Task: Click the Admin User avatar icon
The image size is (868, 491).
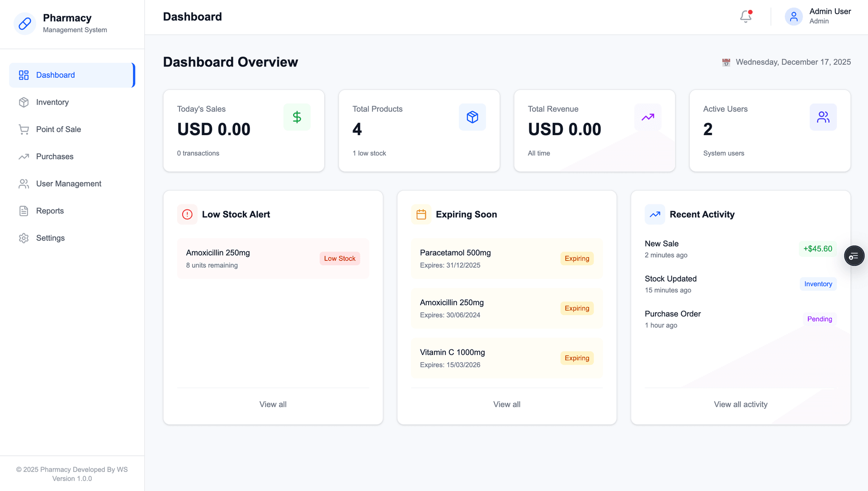Action: click(x=793, y=17)
